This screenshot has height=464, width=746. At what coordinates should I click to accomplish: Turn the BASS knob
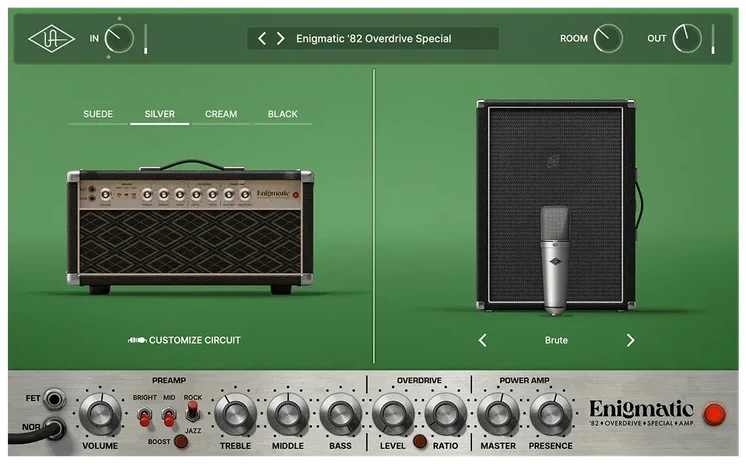340,414
